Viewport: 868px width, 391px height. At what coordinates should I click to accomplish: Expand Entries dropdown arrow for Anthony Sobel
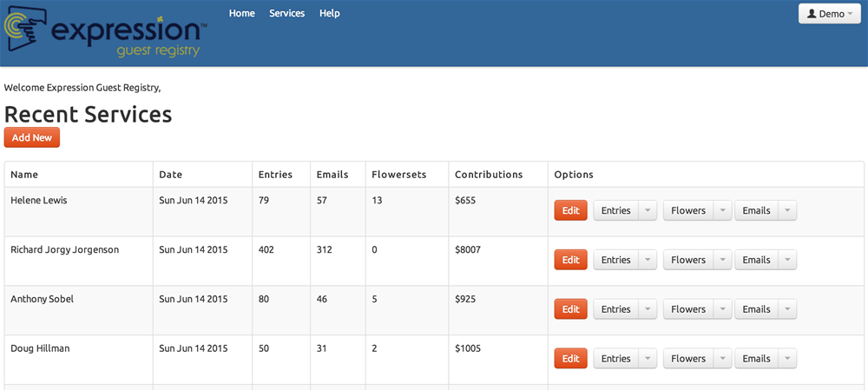click(x=648, y=309)
